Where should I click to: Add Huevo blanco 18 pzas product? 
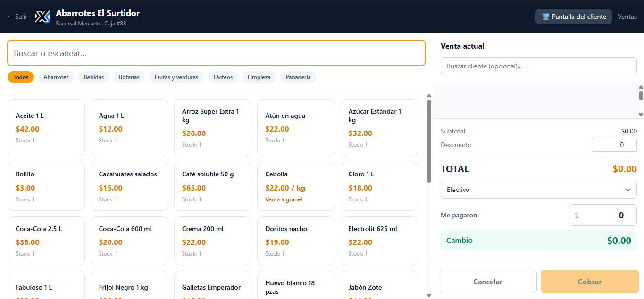pyautogui.click(x=296, y=285)
